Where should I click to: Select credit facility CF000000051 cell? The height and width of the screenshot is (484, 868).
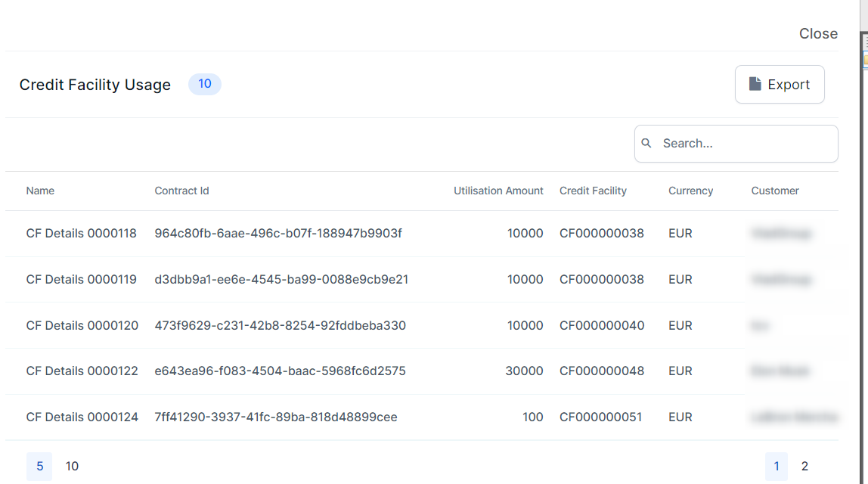[x=601, y=417]
